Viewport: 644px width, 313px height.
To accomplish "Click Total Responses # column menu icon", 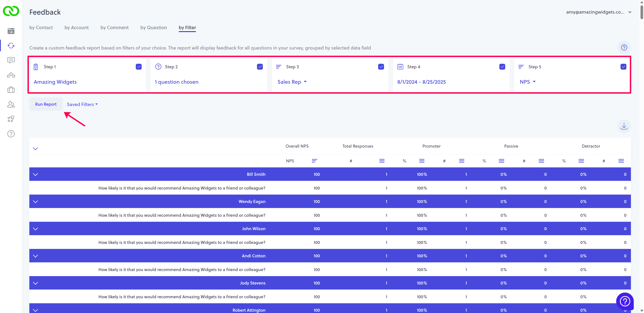I will click(382, 161).
